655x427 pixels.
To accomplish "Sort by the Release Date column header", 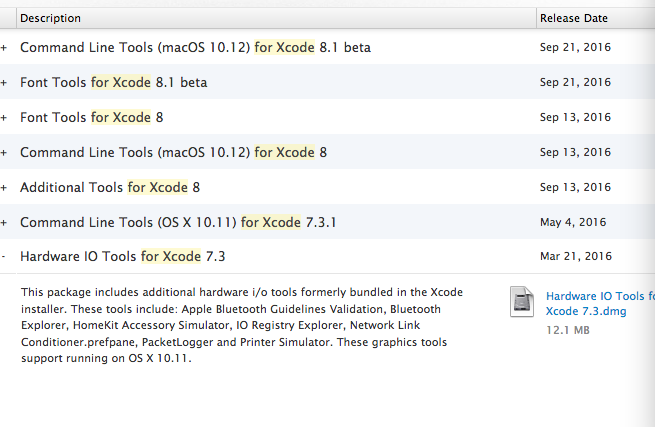I will [573, 18].
